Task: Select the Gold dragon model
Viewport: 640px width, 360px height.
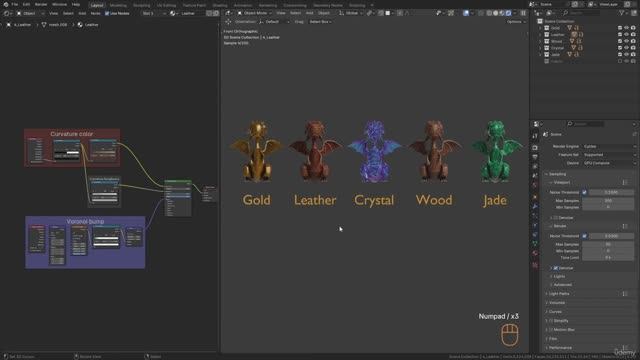Action: point(256,151)
